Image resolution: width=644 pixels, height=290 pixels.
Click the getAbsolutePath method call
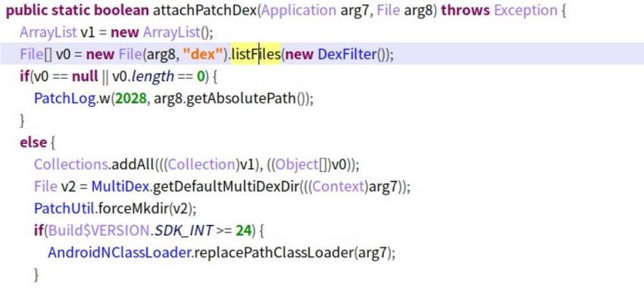[241, 98]
